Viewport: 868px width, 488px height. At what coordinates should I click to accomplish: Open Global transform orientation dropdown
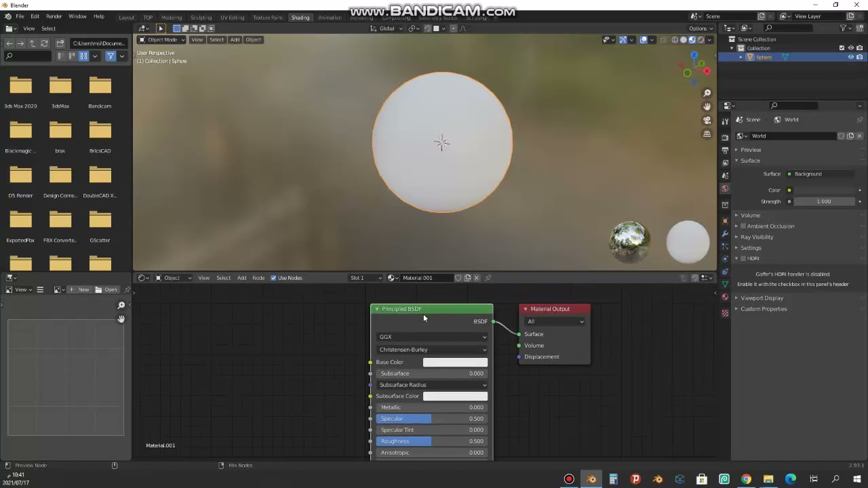(x=386, y=28)
